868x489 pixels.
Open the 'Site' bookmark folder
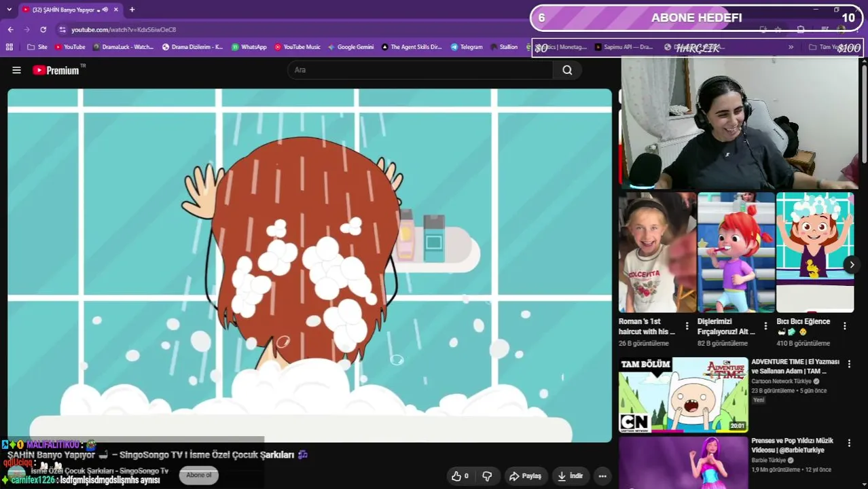(x=37, y=47)
